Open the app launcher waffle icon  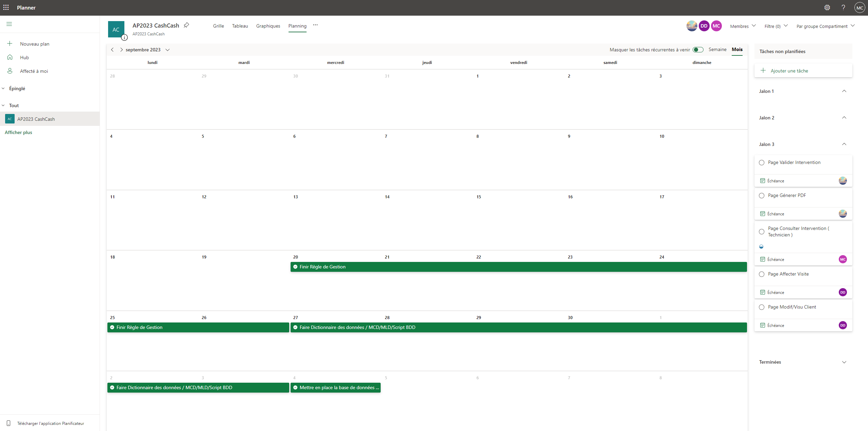click(x=6, y=7)
